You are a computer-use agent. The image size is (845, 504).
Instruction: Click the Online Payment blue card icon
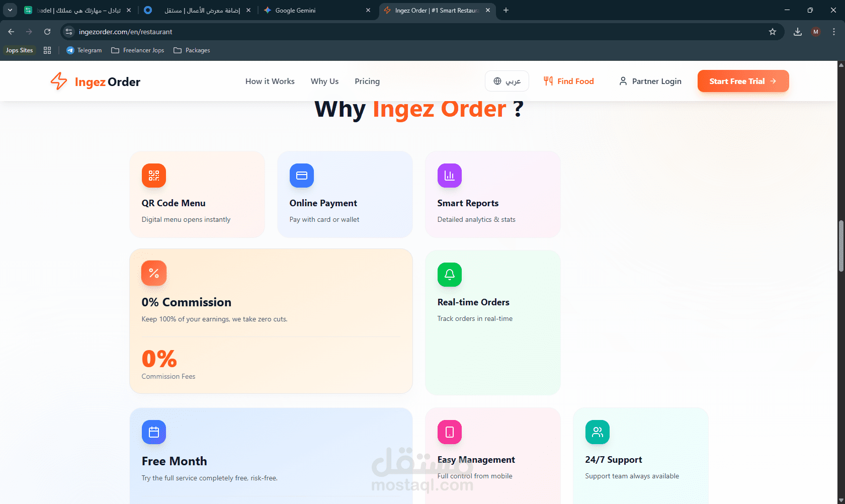pyautogui.click(x=302, y=176)
